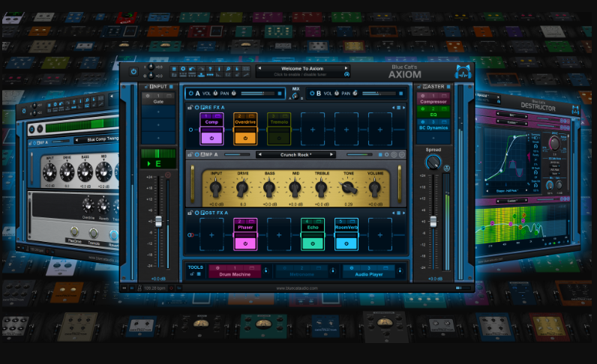This screenshot has height=364, width=597.
Task: Toggle channel B power button
Action: pos(312,93)
